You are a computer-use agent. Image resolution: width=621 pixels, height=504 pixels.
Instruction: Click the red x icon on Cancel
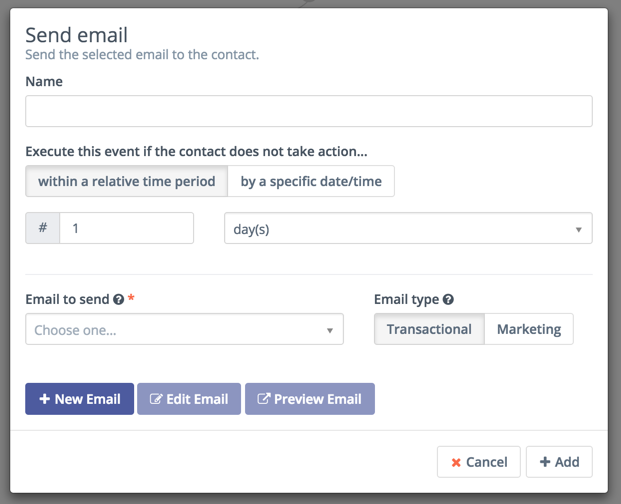click(456, 462)
